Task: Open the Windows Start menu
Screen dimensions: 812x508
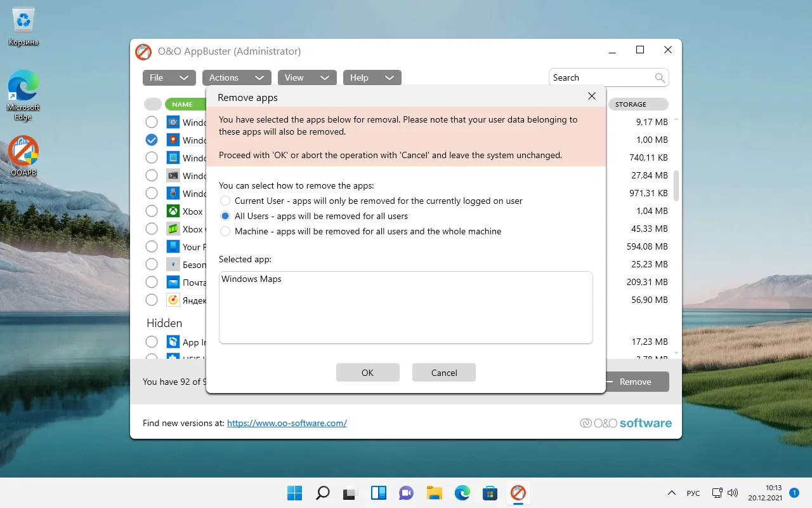Action: tap(295, 493)
